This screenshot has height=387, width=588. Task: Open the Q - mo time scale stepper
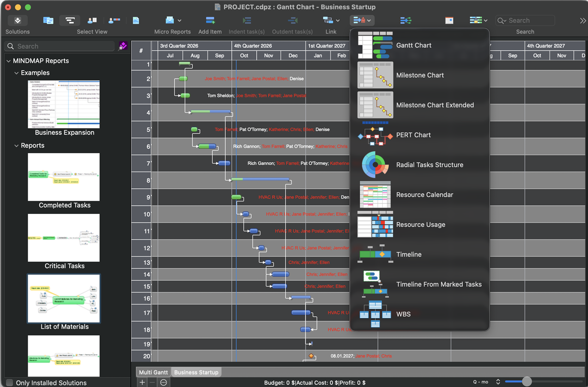pyautogui.click(x=498, y=382)
